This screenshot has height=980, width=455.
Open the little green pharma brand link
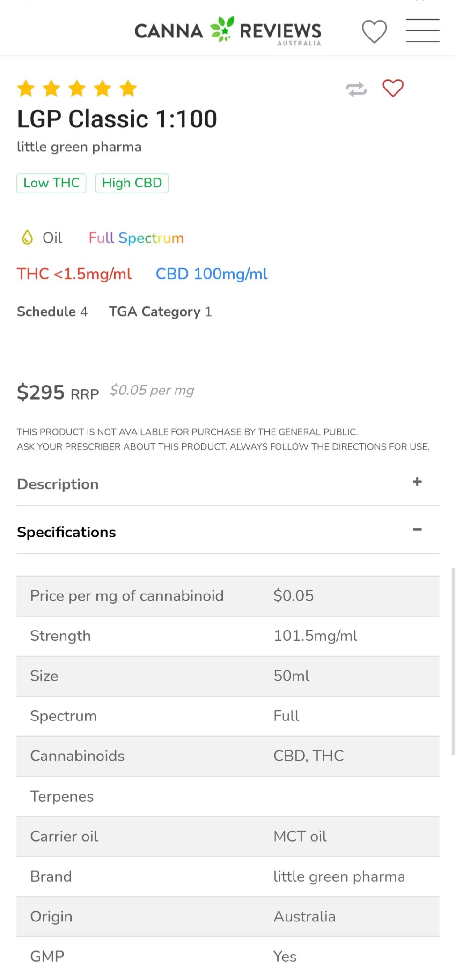click(x=79, y=147)
